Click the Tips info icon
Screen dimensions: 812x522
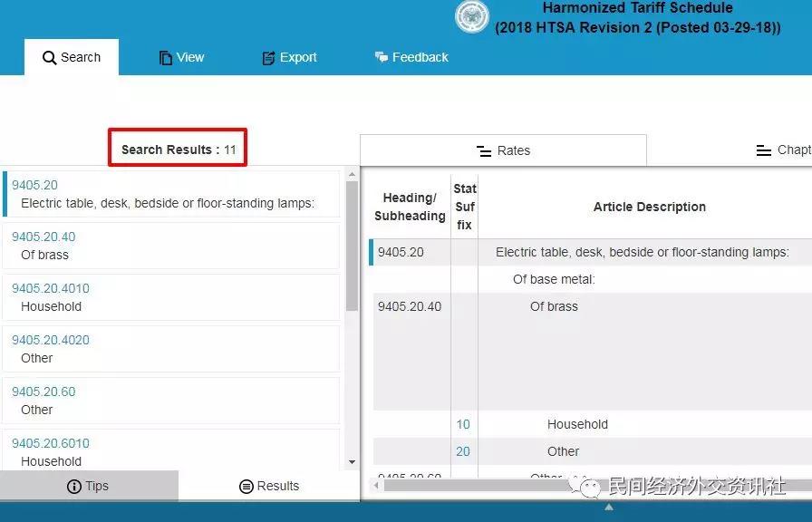pyautogui.click(x=74, y=487)
